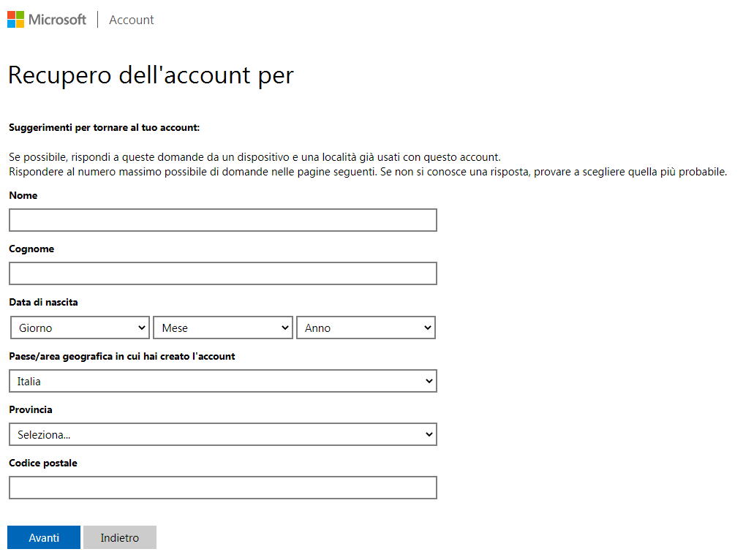Viewport: 743px width, 560px height.
Task: Click the 'Recupero dell'account per' heading
Action: click(x=151, y=75)
